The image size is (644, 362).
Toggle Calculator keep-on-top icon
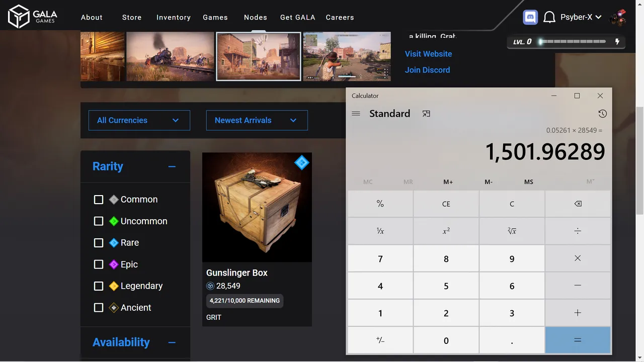[x=426, y=114]
